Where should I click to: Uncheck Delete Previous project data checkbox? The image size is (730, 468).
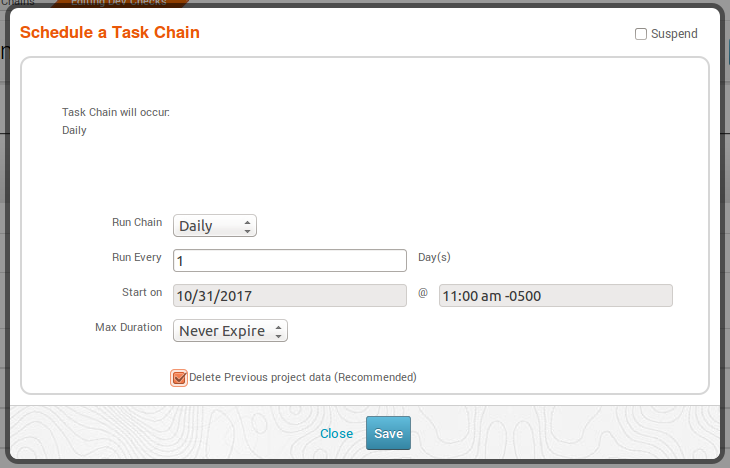click(x=179, y=377)
